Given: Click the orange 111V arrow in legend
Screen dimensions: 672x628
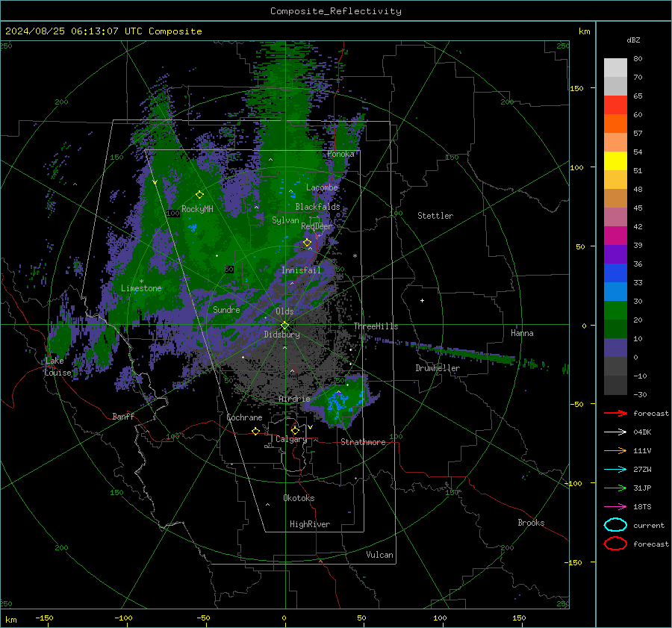Looking at the screenshot, I should coord(615,450).
